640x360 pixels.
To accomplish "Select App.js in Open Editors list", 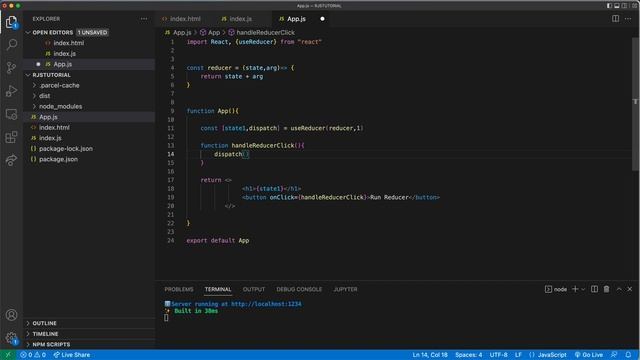I will coord(62,64).
